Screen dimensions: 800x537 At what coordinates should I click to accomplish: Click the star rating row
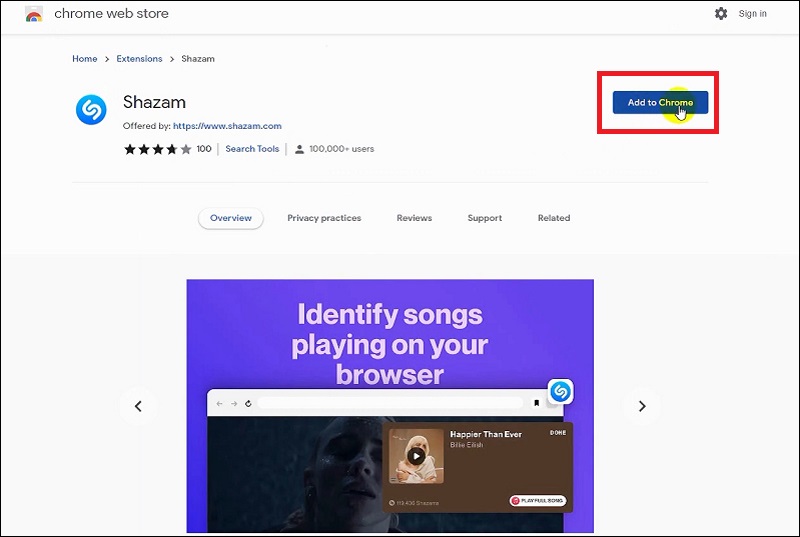click(x=158, y=149)
